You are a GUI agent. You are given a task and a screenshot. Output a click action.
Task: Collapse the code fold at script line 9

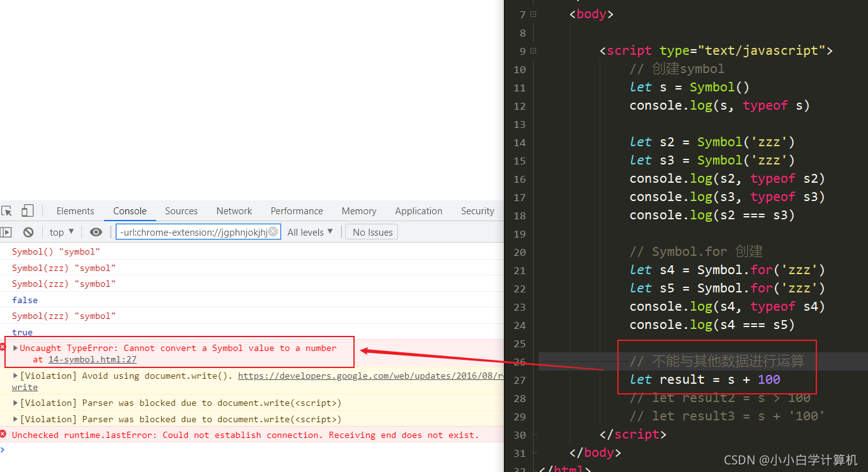point(533,50)
